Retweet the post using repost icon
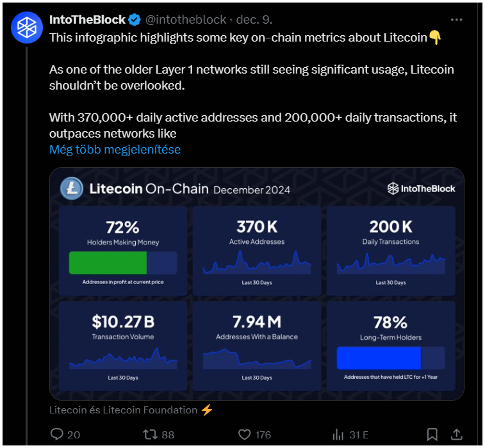485x448 pixels. click(151, 435)
